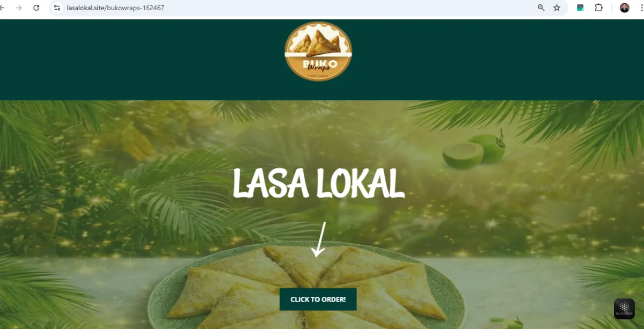Open the site information icon beside the URL

[57, 8]
